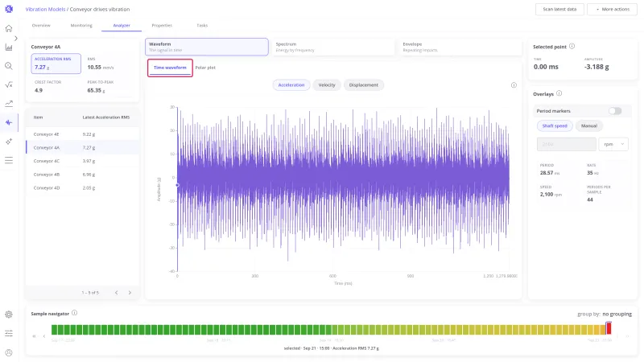Expand the sidebar using the chevron arrow

pyautogui.click(x=16, y=38)
